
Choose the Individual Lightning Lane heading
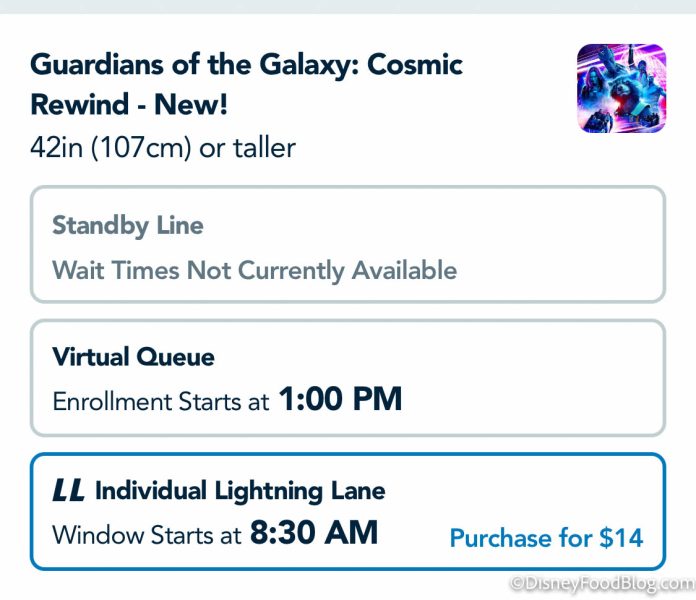tap(240, 491)
